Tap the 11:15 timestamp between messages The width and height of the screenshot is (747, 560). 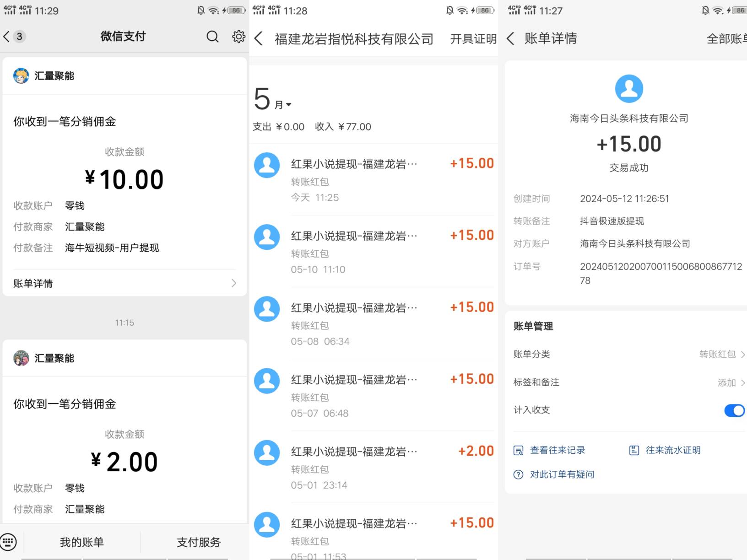(x=124, y=323)
